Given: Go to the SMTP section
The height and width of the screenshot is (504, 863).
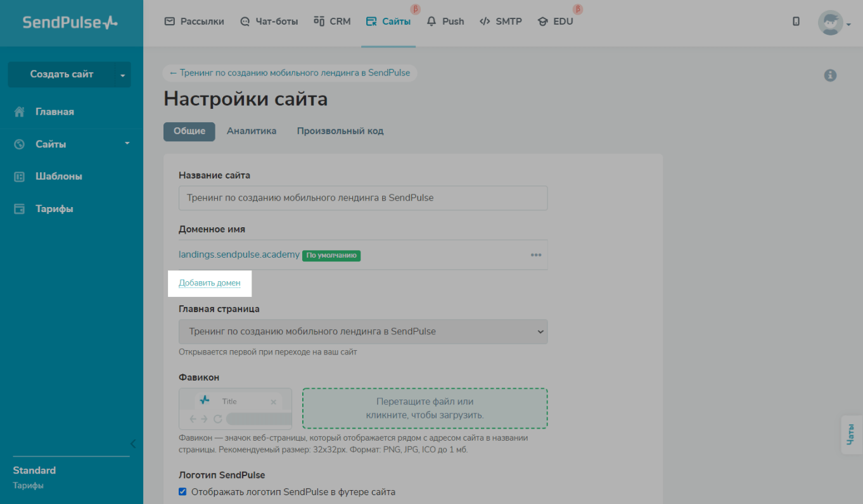Looking at the screenshot, I should tap(501, 22).
